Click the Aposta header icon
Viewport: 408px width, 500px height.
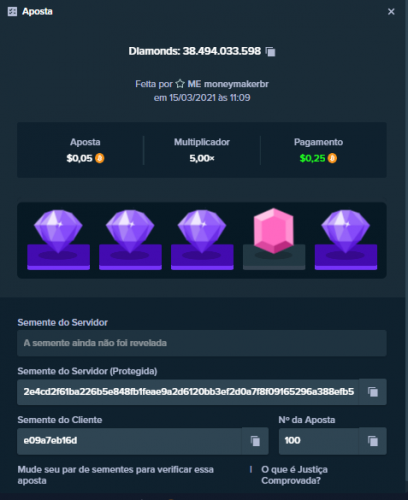(12, 12)
